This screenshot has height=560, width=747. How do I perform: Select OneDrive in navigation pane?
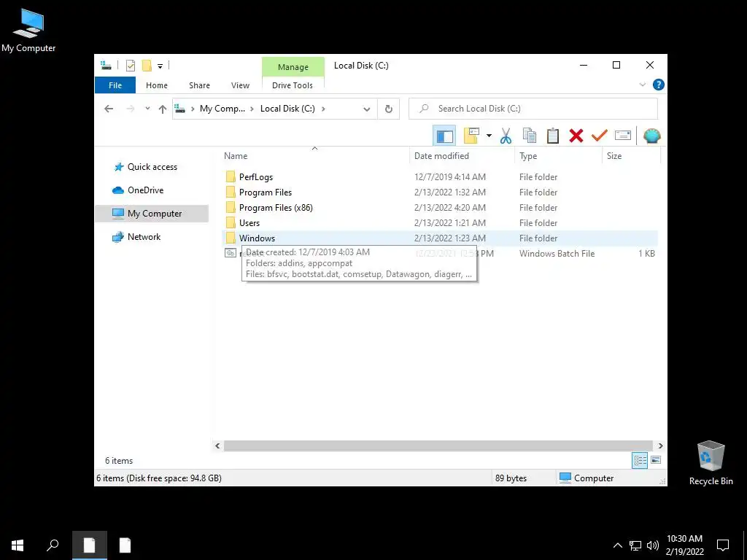pyautogui.click(x=145, y=190)
